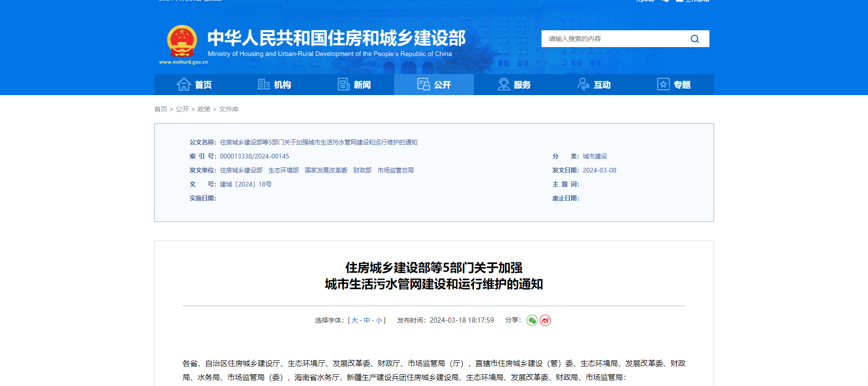Share the article via Weibo icon

(545, 320)
